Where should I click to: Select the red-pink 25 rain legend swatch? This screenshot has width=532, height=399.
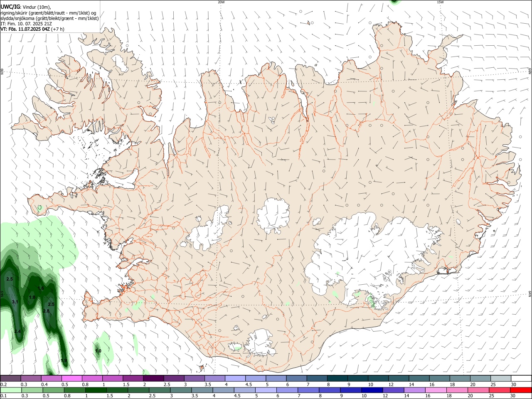pos(499,390)
